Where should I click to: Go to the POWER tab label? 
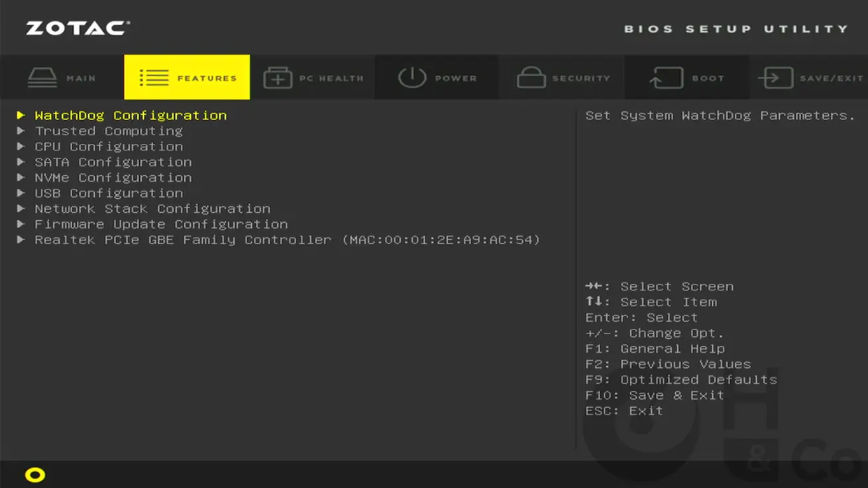456,78
